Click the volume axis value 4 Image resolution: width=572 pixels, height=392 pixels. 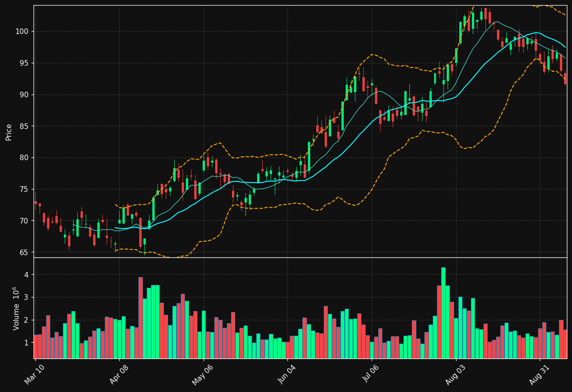coord(27,275)
